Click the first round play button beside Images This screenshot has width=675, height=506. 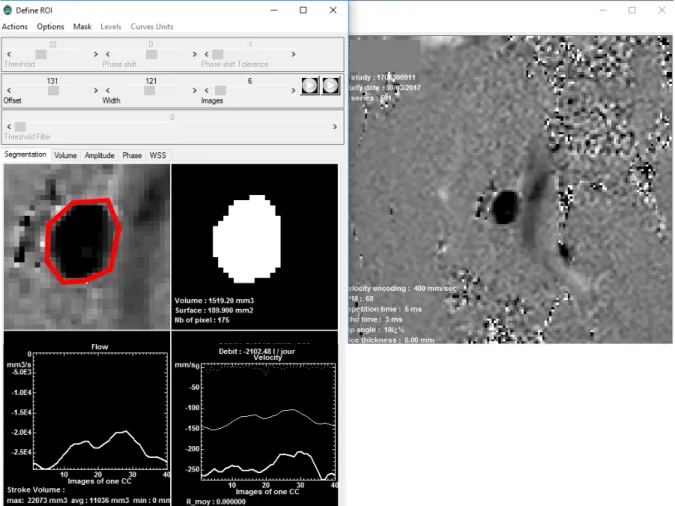(310, 86)
